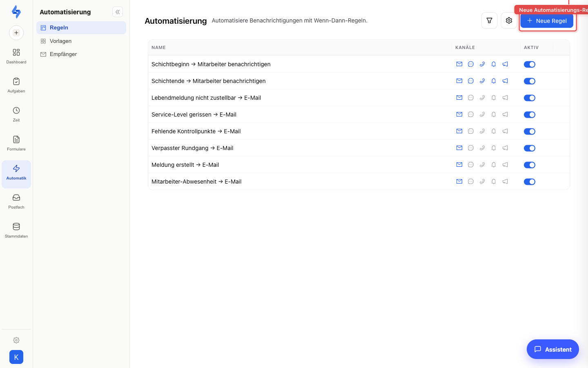Toggle active switch for Schichtbeginn rule

coord(530,64)
